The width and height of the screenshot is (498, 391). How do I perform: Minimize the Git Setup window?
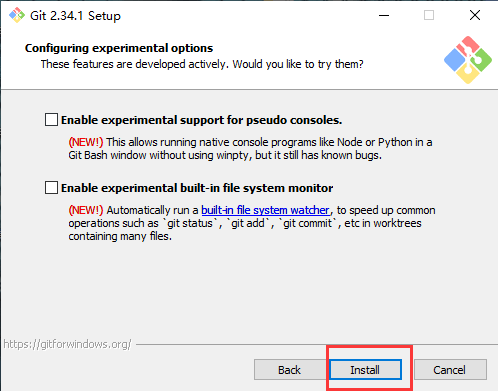[x=384, y=15]
